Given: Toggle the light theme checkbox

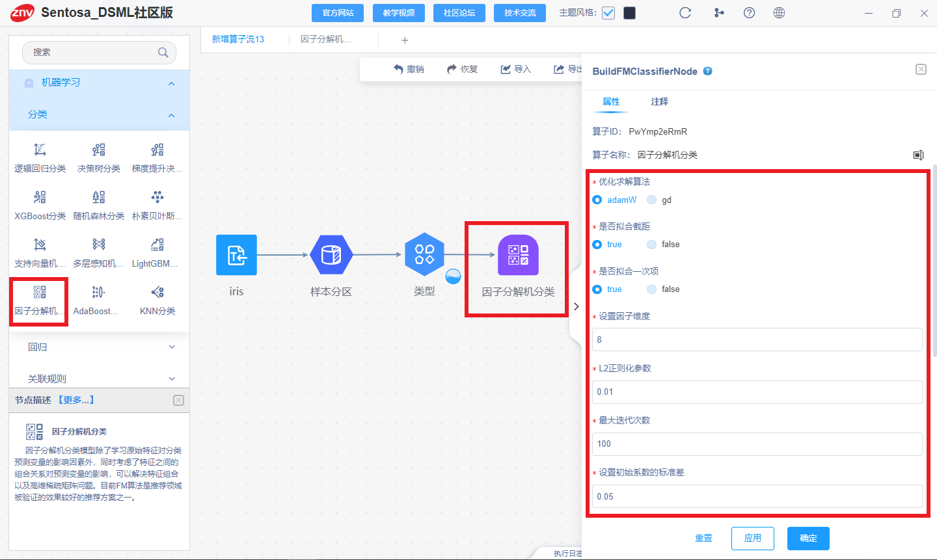Looking at the screenshot, I should (608, 13).
